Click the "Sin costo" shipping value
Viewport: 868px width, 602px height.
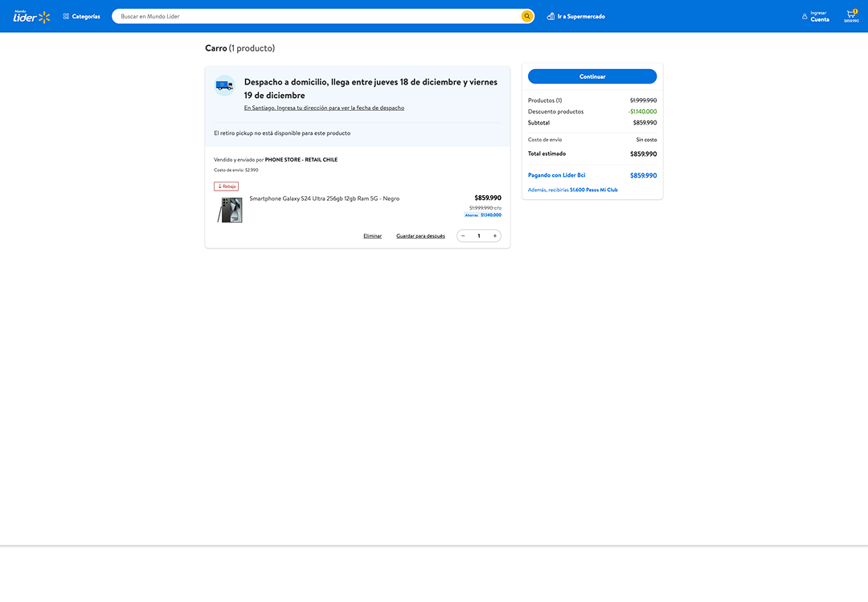[x=646, y=140]
